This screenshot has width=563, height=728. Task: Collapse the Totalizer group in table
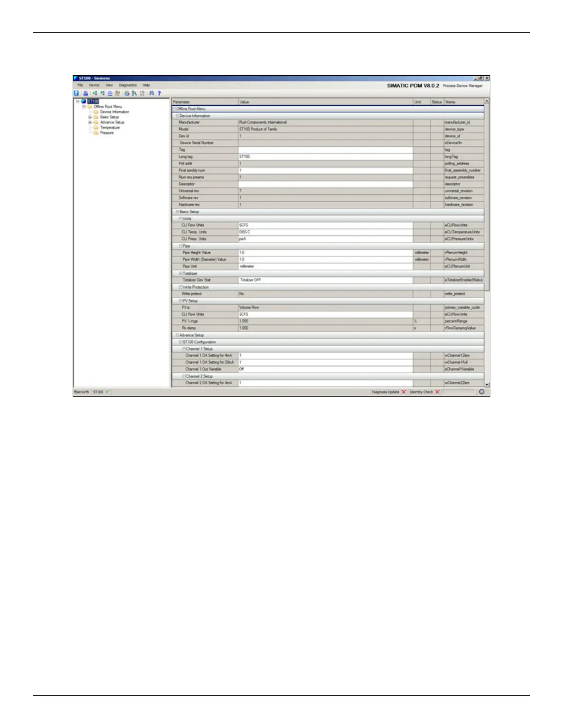click(x=181, y=273)
